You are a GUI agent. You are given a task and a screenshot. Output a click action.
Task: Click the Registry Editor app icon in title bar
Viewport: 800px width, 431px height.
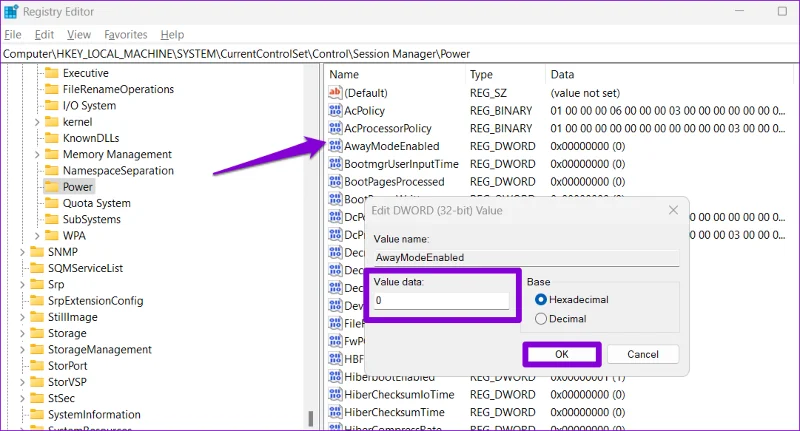coord(11,11)
